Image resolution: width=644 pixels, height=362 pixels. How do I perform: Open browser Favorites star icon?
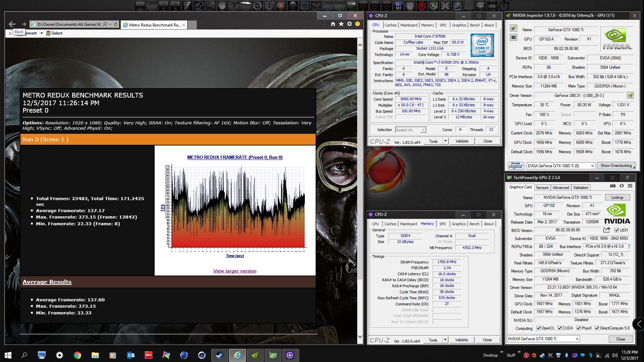[x=341, y=24]
